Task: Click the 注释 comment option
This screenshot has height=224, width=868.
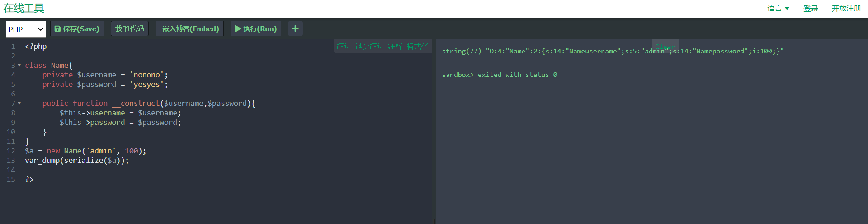Action: tap(395, 46)
